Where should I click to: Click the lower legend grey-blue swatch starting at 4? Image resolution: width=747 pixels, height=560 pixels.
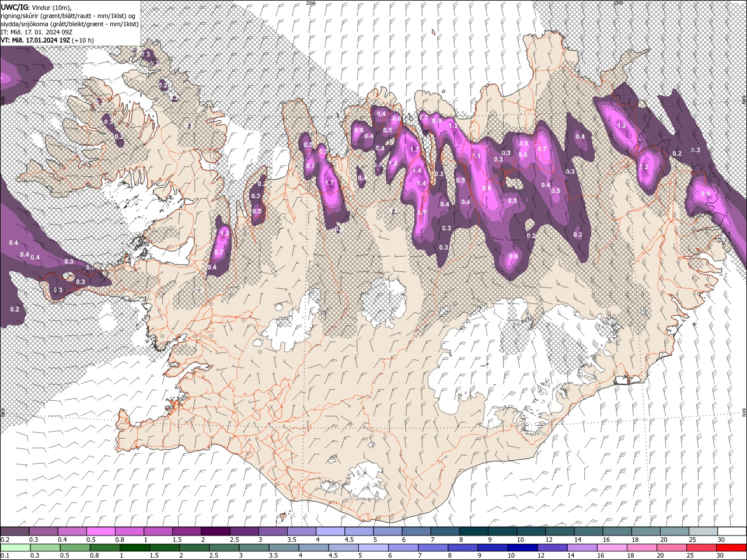[x=313, y=547]
